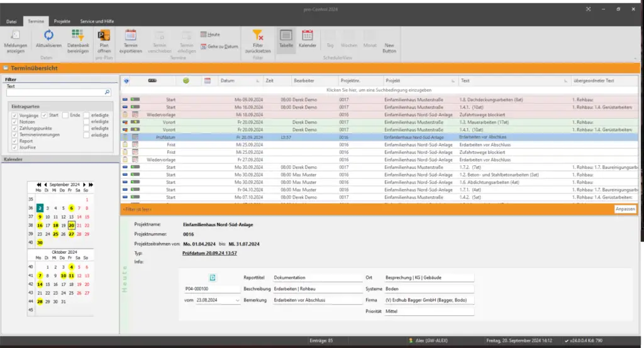Switch to the Kalender scheduler view

click(307, 40)
